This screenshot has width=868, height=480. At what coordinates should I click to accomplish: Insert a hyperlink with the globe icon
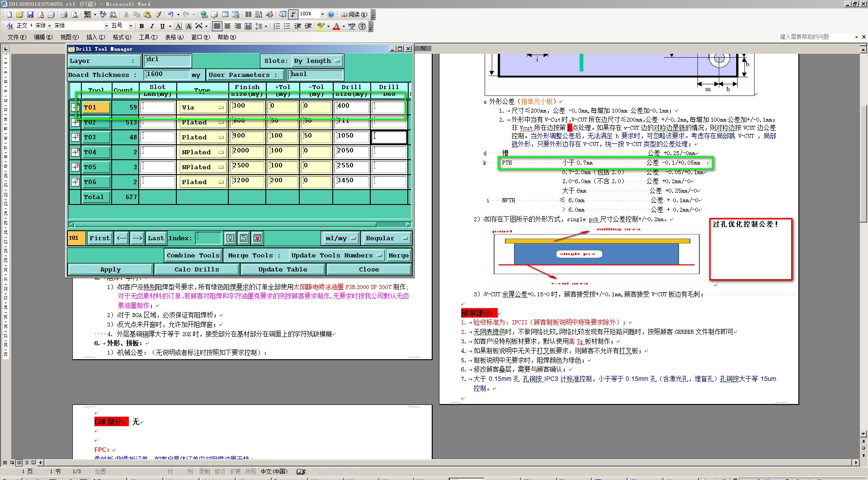point(204,14)
